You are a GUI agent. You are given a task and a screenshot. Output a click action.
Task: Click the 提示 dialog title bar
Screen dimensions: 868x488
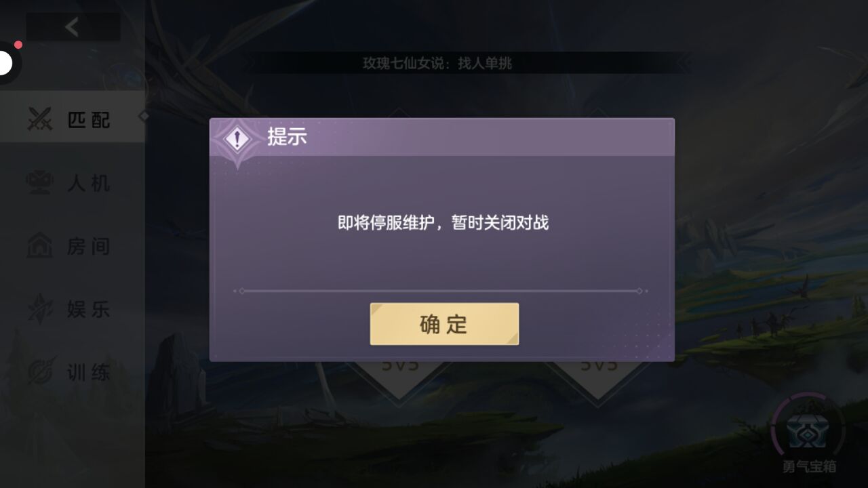442,138
